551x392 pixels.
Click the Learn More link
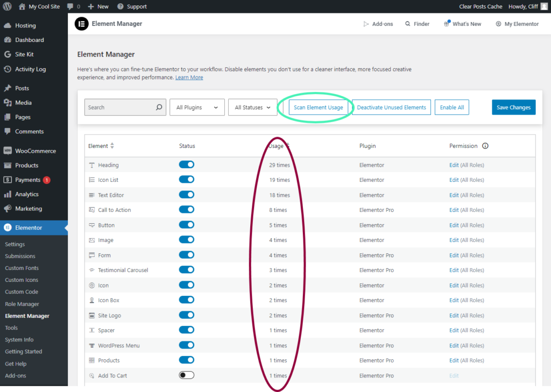point(189,77)
